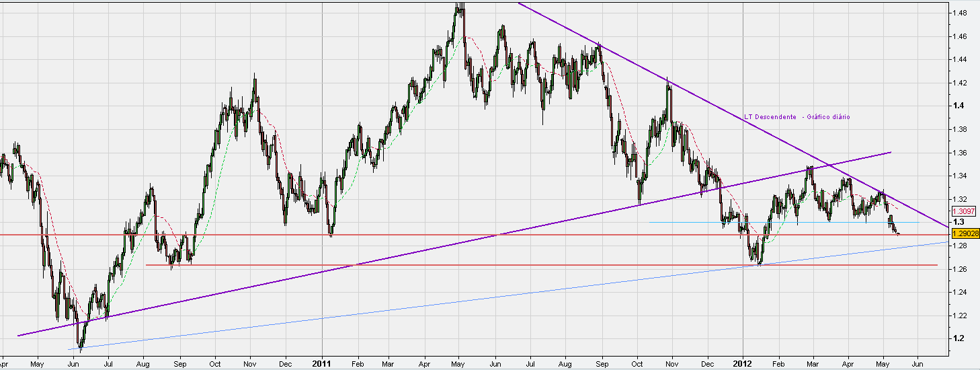Click the 2011 year label on time axis
Viewport: 980px width, 370px height.
(x=322, y=363)
